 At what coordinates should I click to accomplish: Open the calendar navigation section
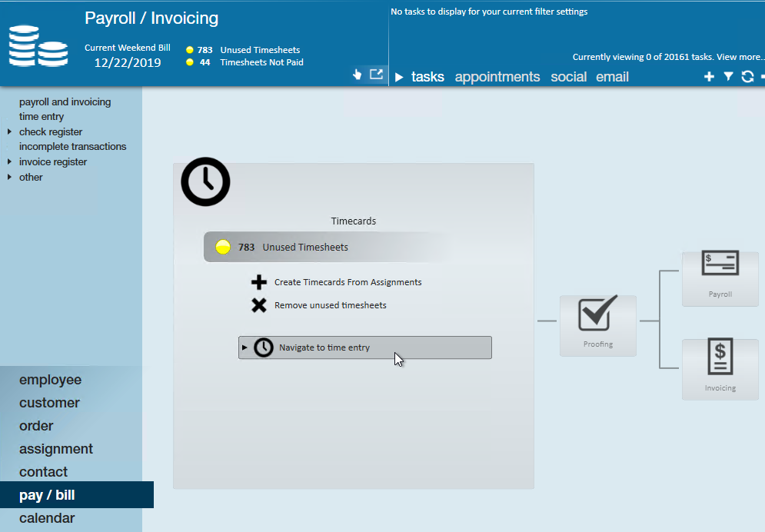47,518
